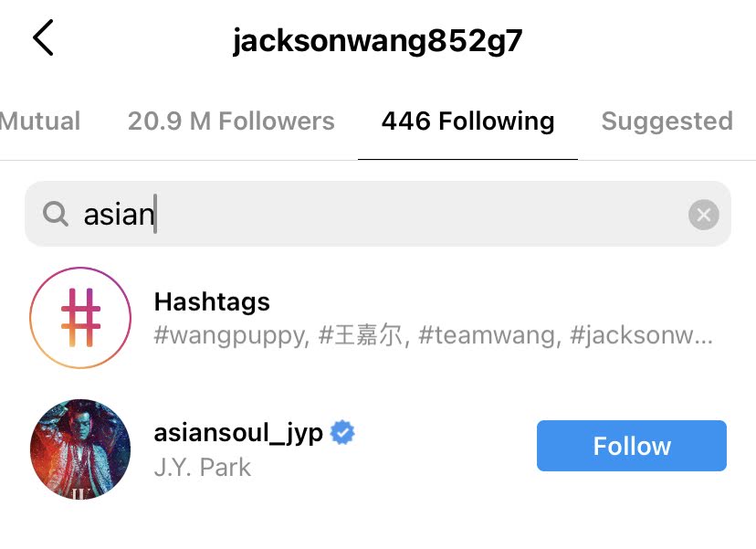Select the 446 Following tab
Viewport: 756px width, 549px height.
click(467, 121)
